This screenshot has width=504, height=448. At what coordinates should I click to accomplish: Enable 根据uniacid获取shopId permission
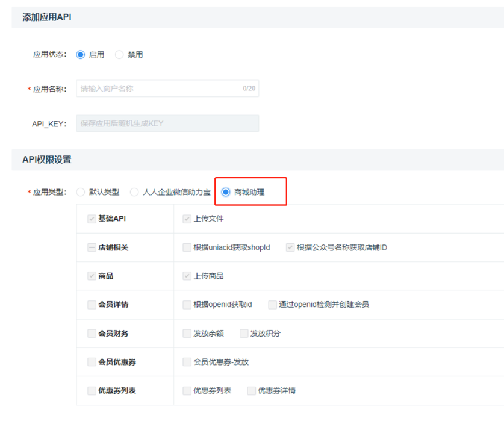click(x=187, y=247)
